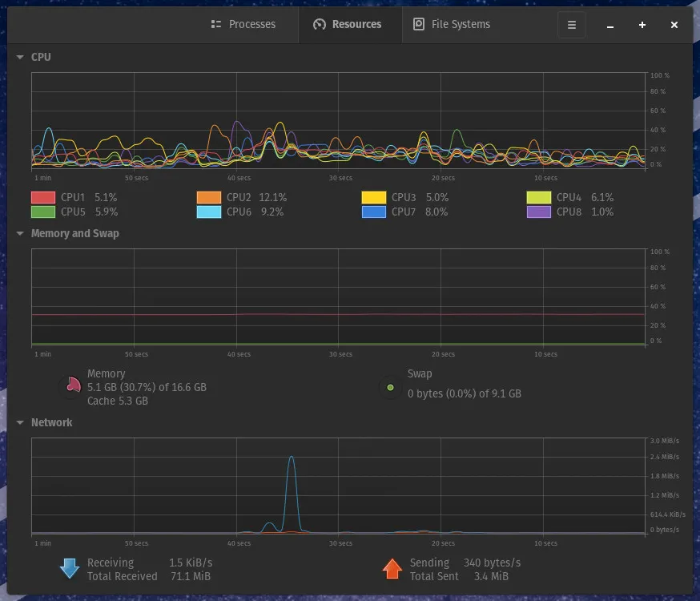700x601 pixels.
Task: Minimize the System Monitor window
Action: pyautogui.click(x=609, y=25)
